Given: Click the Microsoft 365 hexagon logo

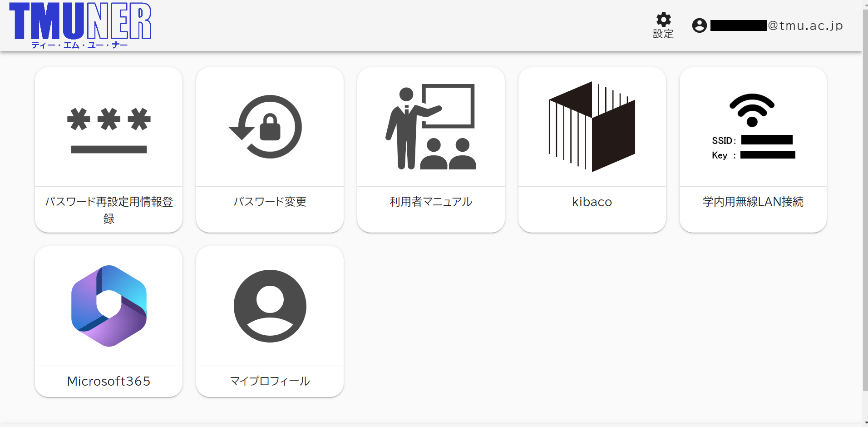Looking at the screenshot, I should 109,306.
